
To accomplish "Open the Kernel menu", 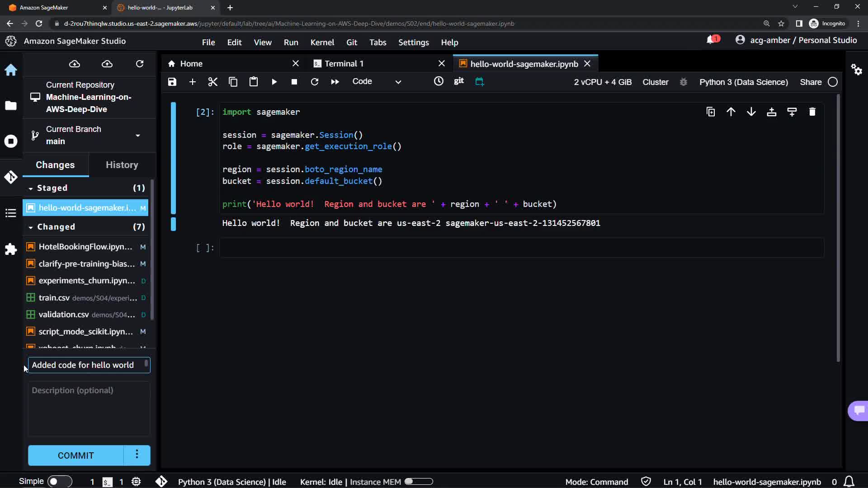I will pyautogui.click(x=322, y=42).
